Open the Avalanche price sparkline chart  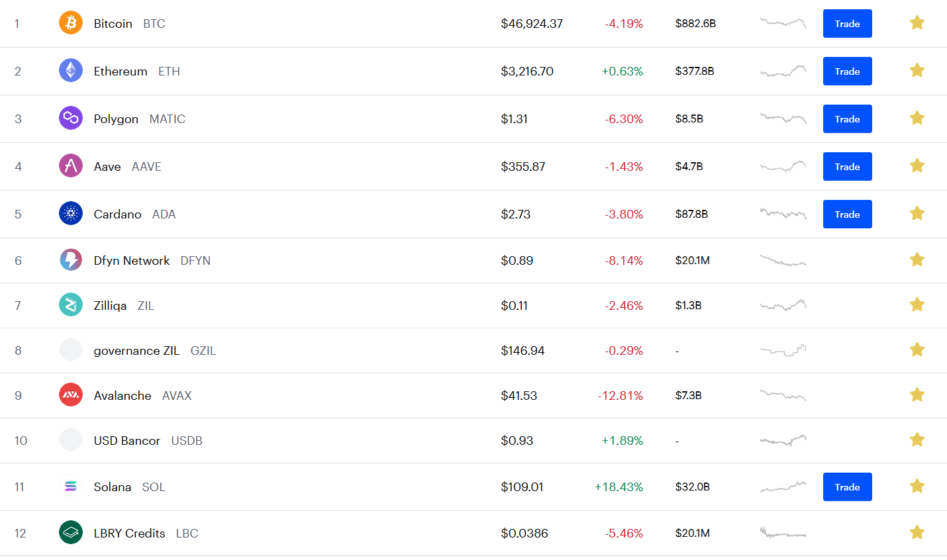click(783, 395)
